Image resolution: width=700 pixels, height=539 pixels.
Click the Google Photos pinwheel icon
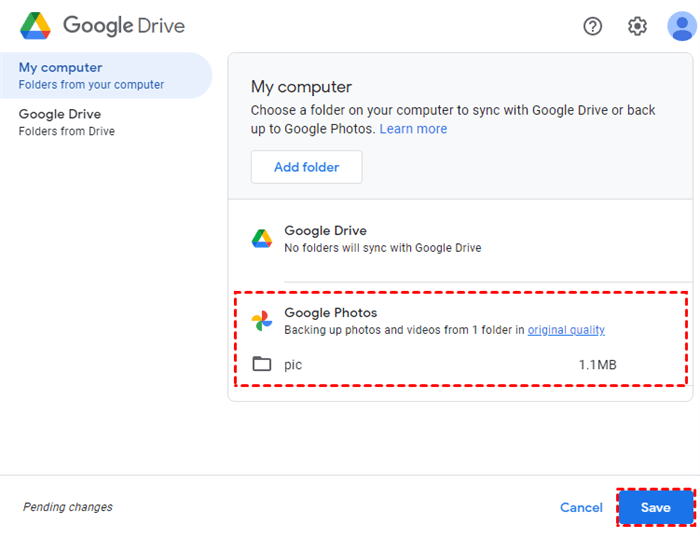[262, 321]
